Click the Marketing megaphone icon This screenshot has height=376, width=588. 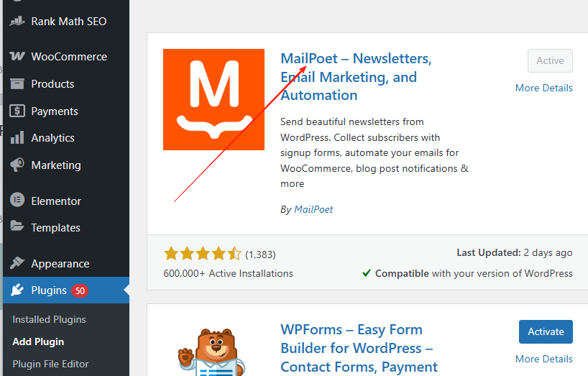[17, 165]
